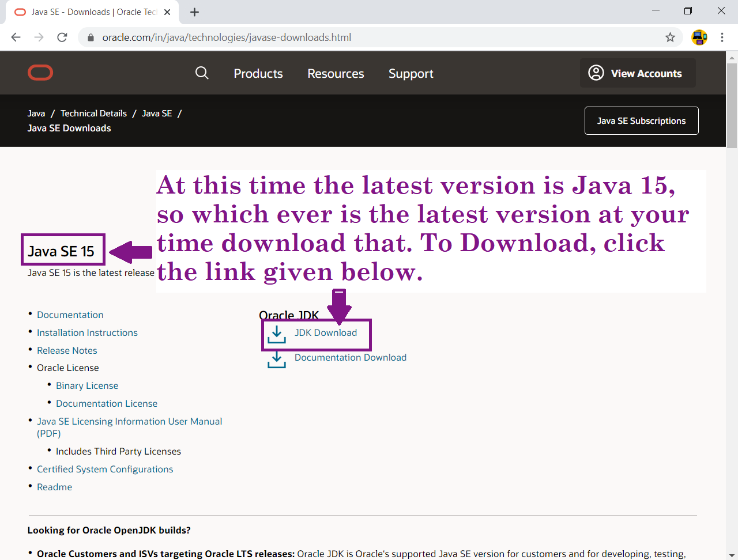Click the JDK Download arrow icon

(277, 335)
